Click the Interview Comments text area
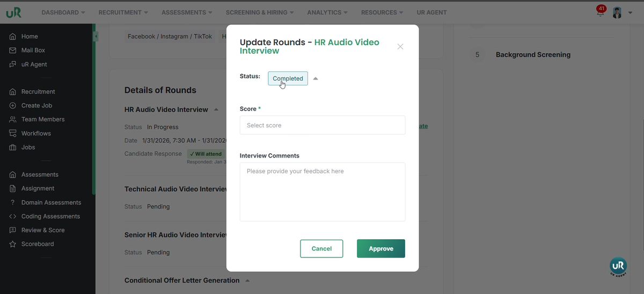 coord(322,192)
